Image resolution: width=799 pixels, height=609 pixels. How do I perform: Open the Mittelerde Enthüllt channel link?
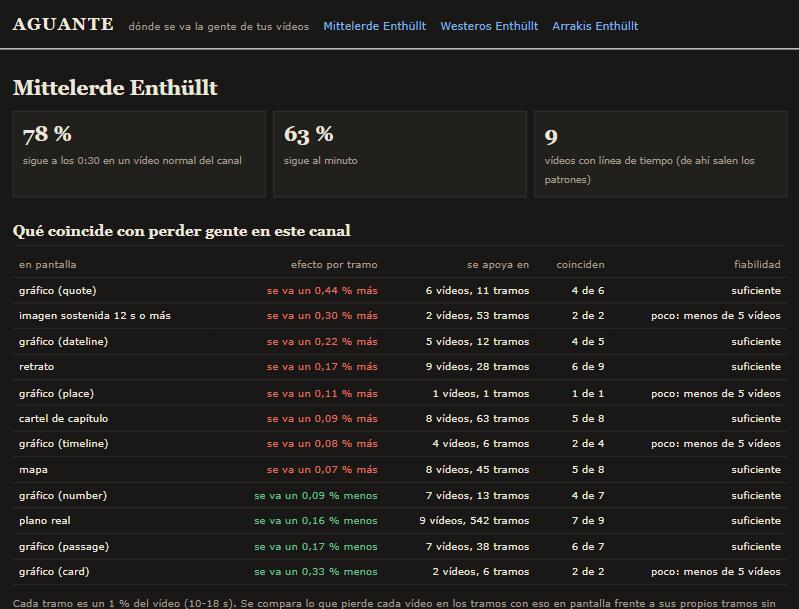click(375, 26)
